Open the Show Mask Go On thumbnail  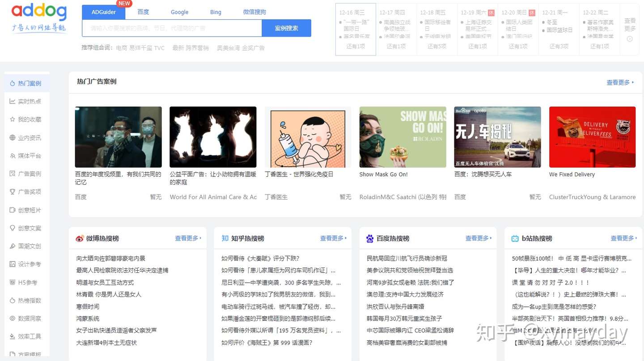coord(403,137)
